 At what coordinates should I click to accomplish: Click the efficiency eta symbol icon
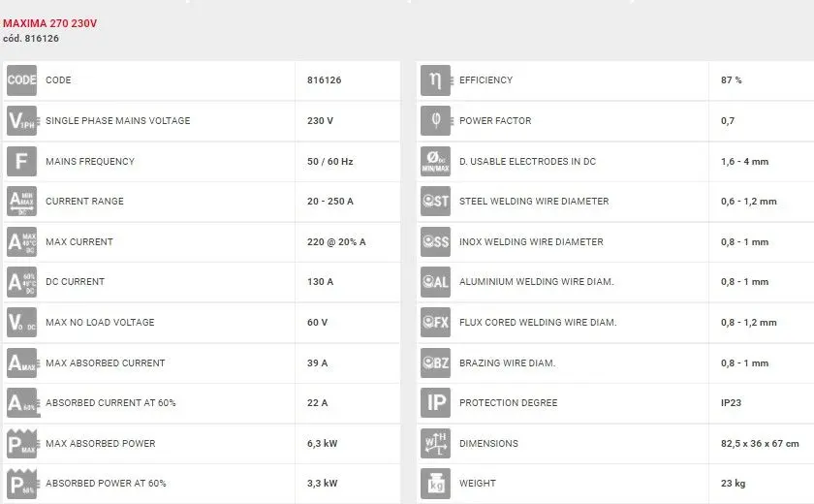pyautogui.click(x=435, y=80)
